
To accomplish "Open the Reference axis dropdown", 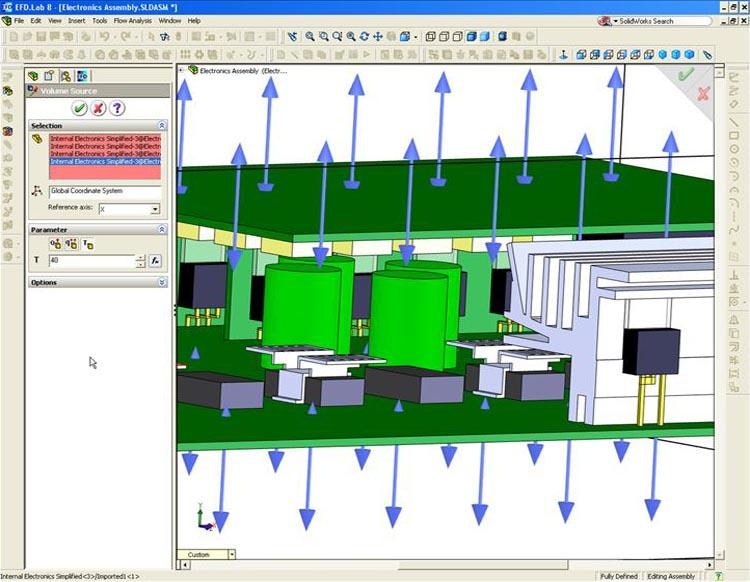I will (155, 210).
